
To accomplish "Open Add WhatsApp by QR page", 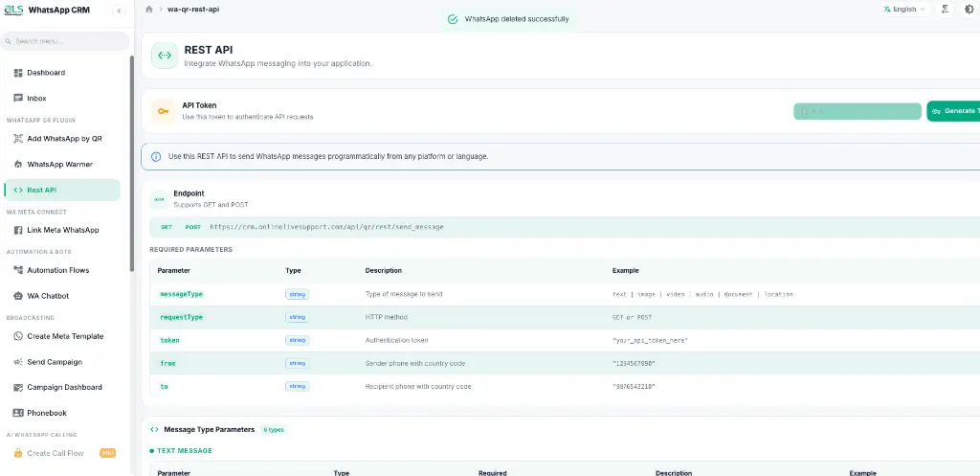I will pyautogui.click(x=62, y=139).
